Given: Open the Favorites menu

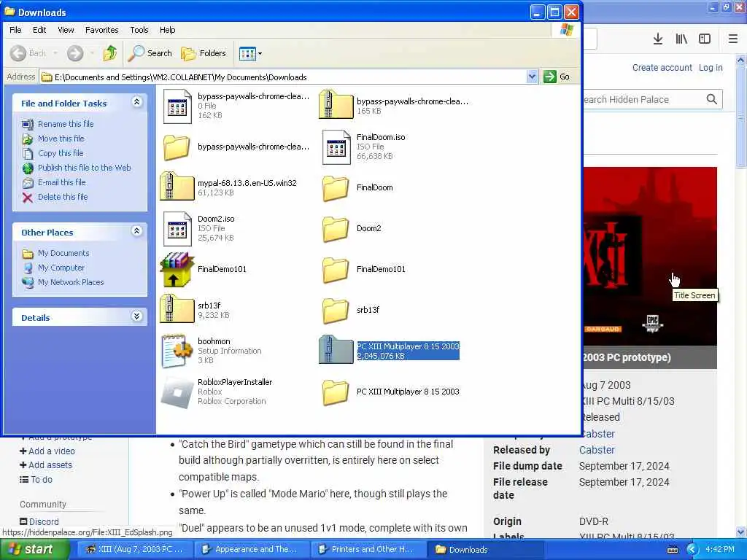Looking at the screenshot, I should click(x=102, y=29).
